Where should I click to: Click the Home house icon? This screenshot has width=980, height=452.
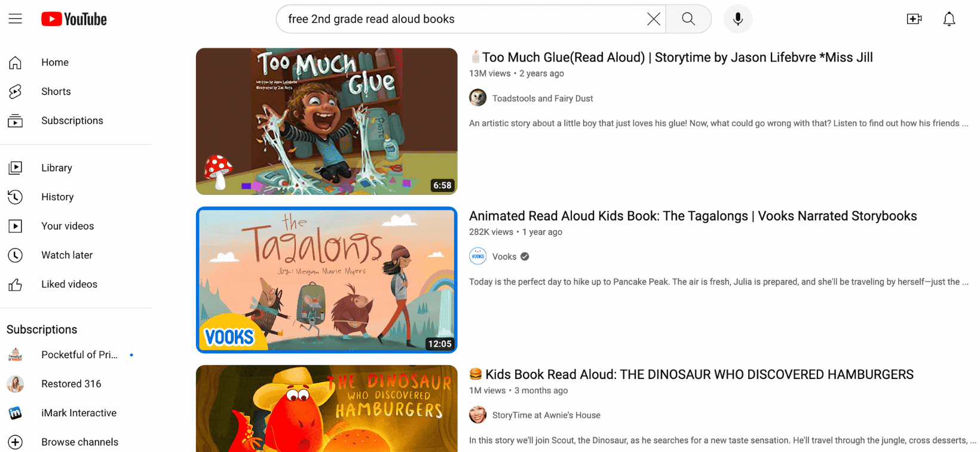pos(16,62)
